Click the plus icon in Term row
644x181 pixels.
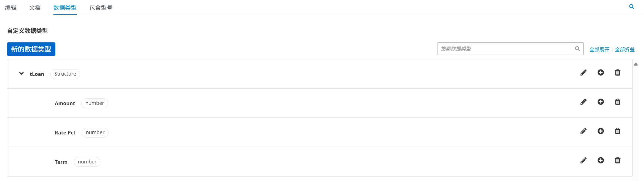[x=601, y=160]
